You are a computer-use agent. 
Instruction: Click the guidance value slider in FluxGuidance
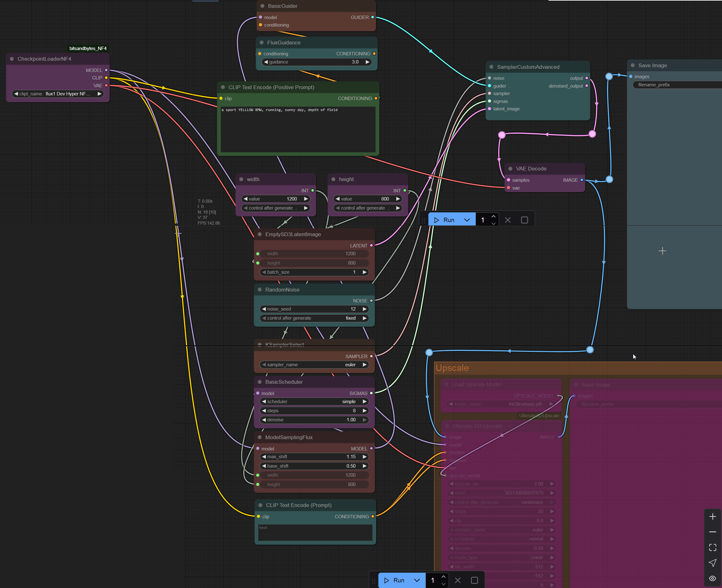[316, 62]
